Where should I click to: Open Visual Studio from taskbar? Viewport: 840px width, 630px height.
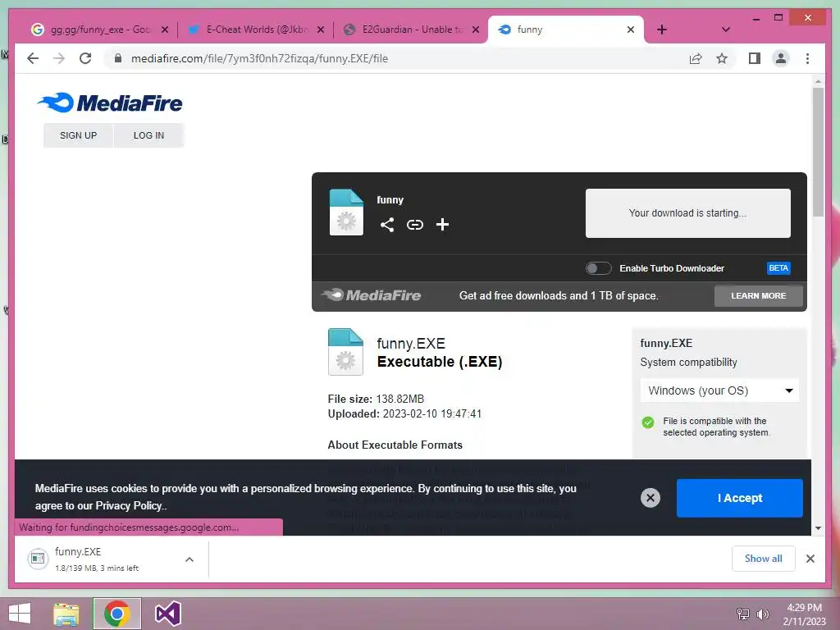(167, 614)
